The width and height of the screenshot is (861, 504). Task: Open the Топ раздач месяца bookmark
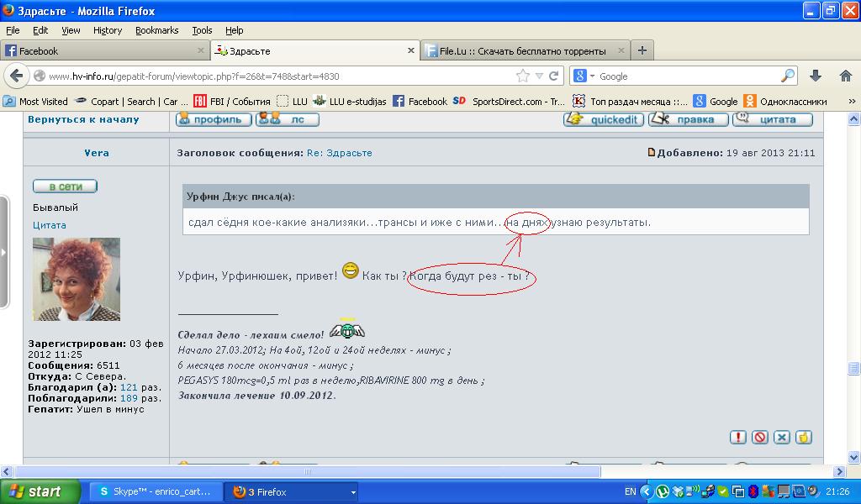(x=630, y=102)
